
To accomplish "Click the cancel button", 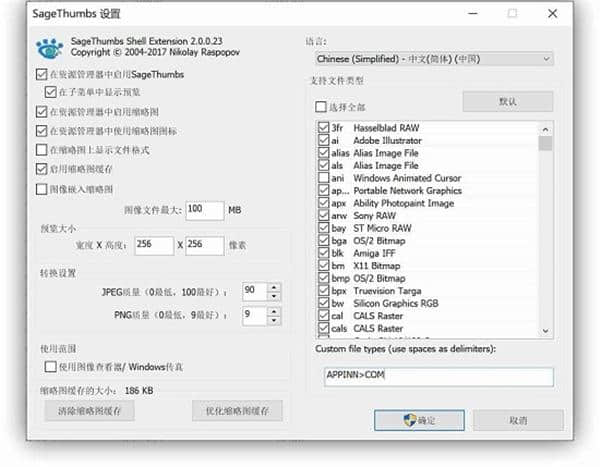I will point(518,420).
